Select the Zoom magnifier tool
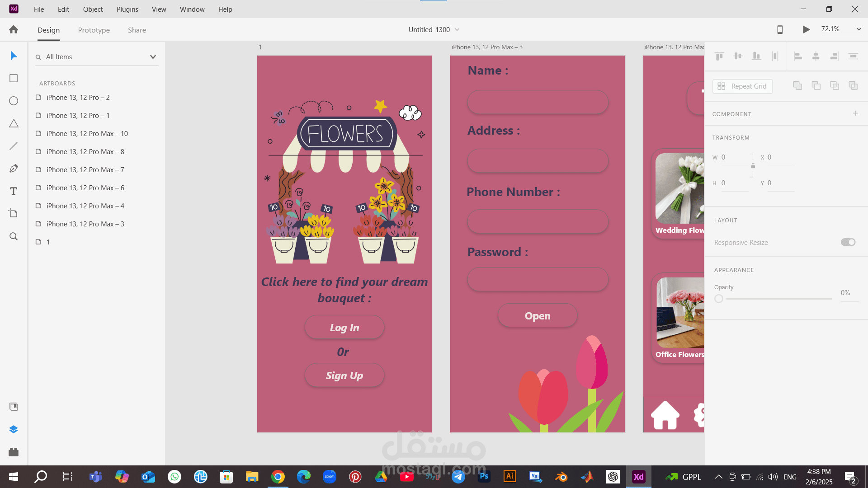 click(x=14, y=236)
